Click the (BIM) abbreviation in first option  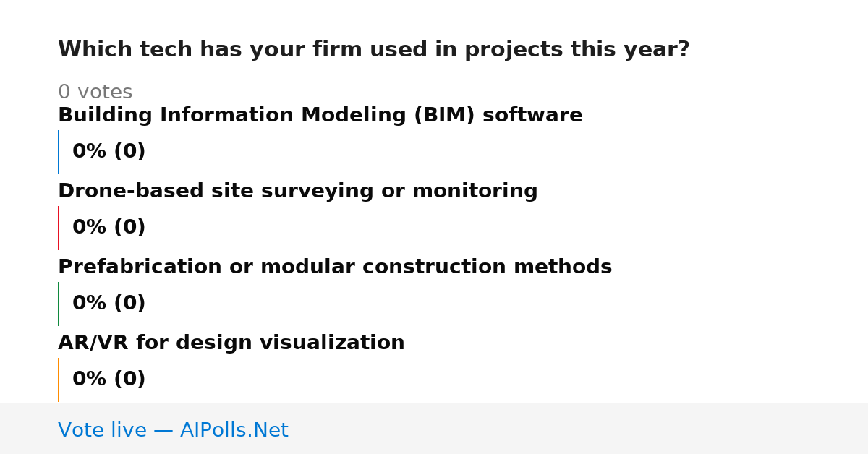[444, 116]
